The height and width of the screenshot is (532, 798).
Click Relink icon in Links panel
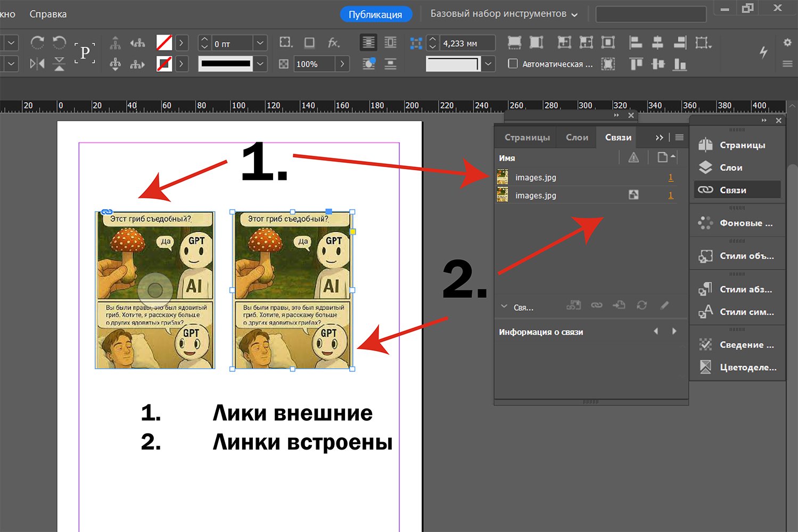[x=596, y=305]
